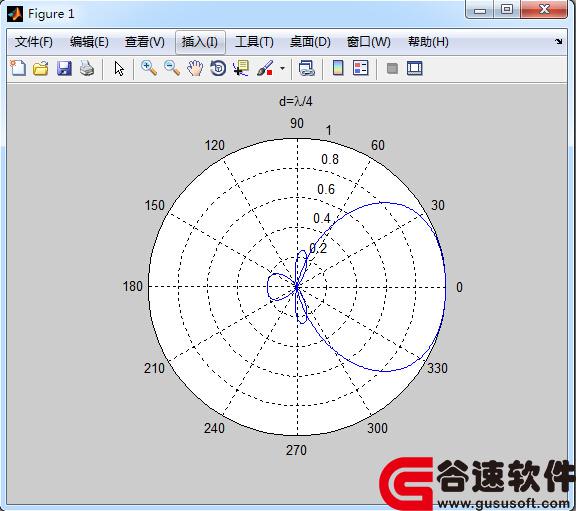Select the Edit Plot arrow tool

(119, 68)
